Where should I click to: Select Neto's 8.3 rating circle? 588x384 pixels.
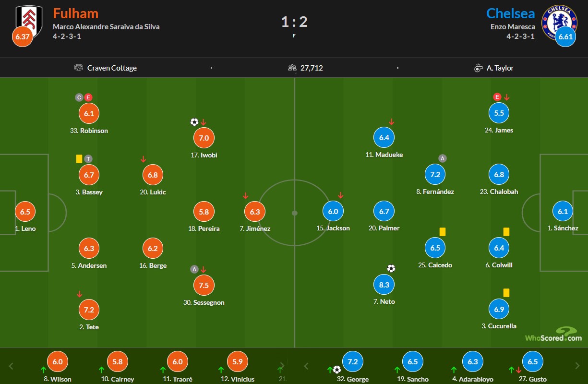pos(384,285)
